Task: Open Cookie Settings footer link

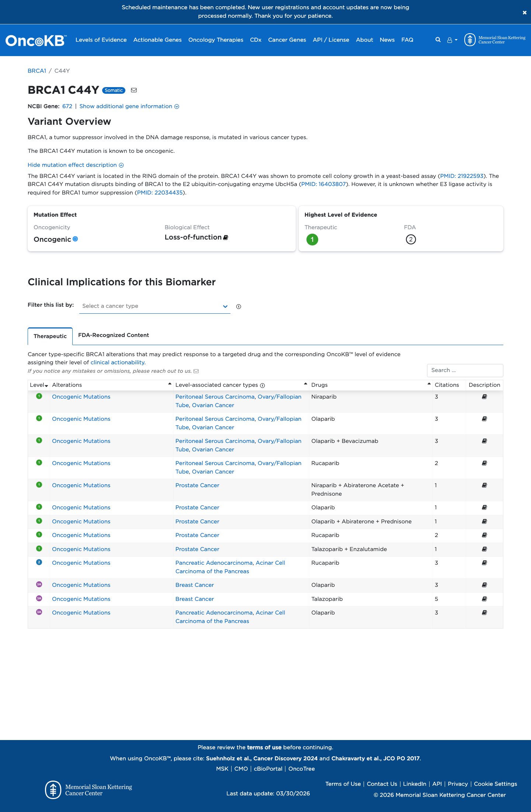Action: point(496,784)
